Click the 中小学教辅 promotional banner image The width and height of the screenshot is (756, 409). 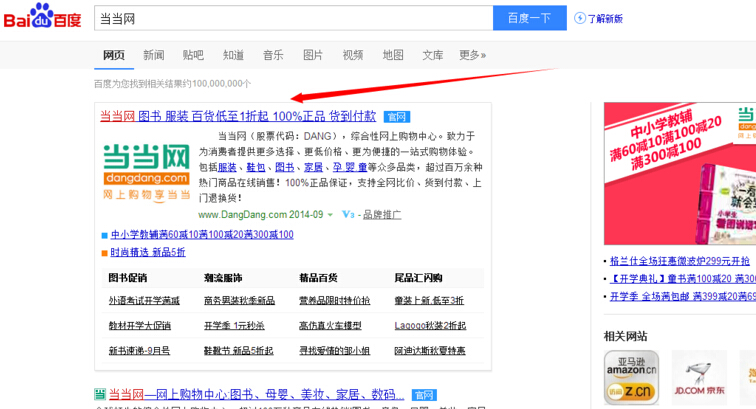680,174
